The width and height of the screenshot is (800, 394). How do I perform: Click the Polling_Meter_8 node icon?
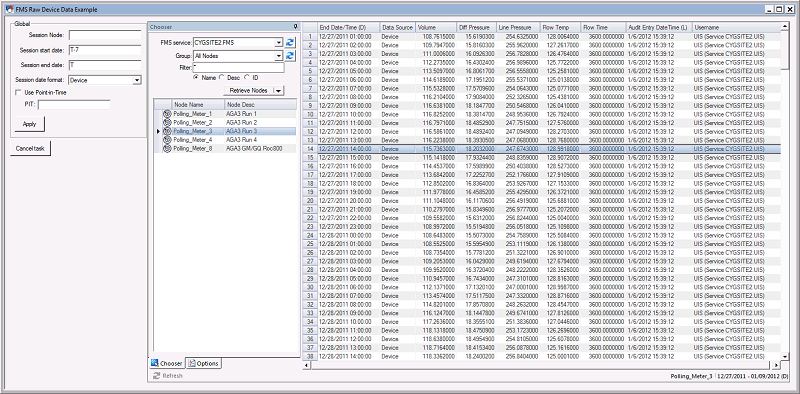point(167,149)
